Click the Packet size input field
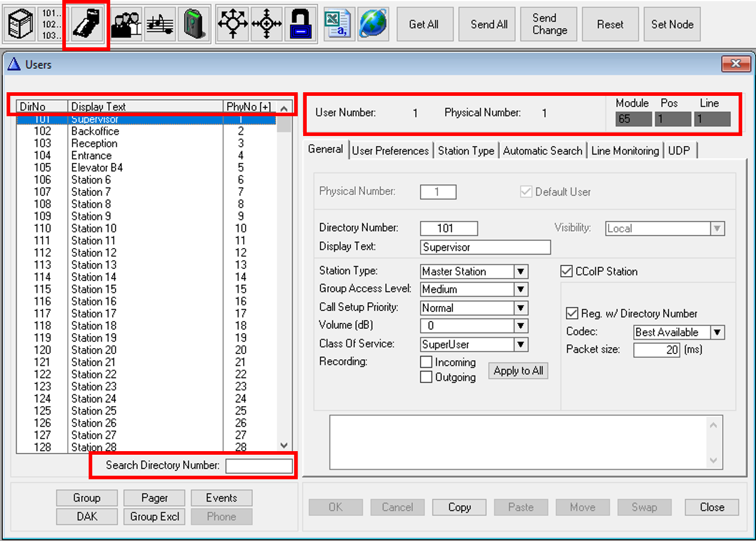756x541 pixels. (657, 349)
